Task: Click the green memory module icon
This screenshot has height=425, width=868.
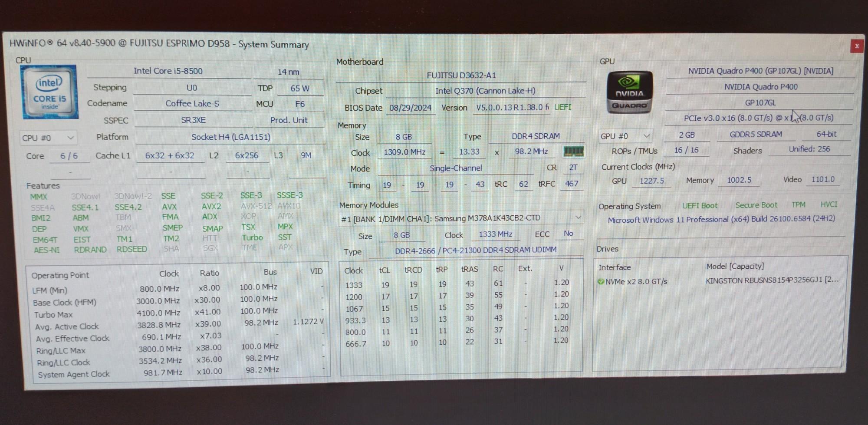Action: 573,151
